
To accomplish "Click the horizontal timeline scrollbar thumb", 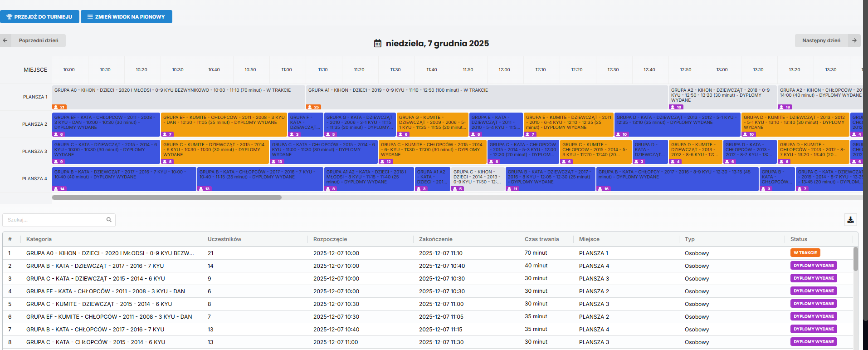I will click(167, 197).
